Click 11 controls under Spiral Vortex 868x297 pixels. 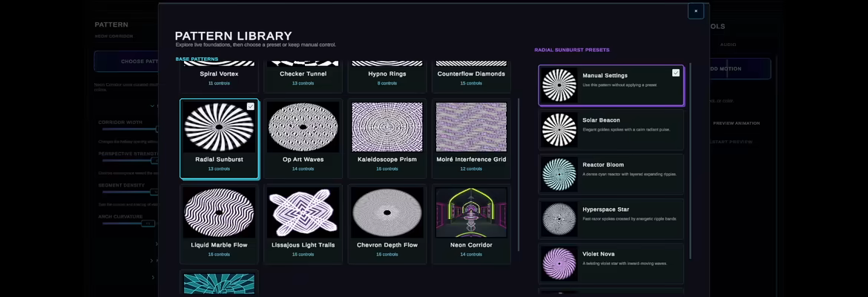click(219, 83)
